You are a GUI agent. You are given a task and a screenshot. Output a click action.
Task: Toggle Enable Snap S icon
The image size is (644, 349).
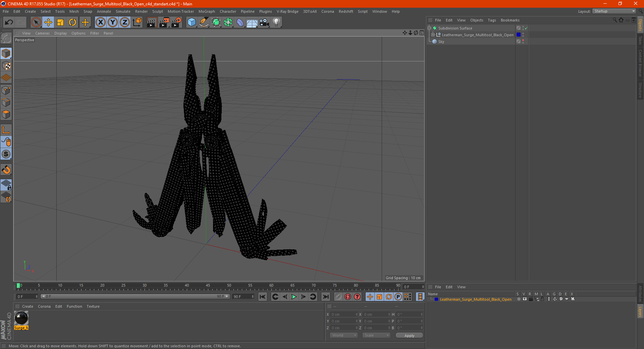click(6, 154)
